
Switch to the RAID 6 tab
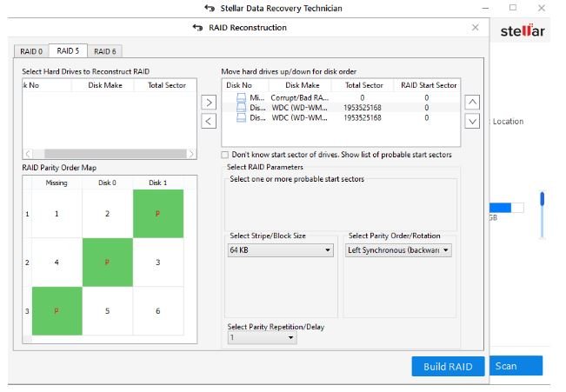[104, 51]
